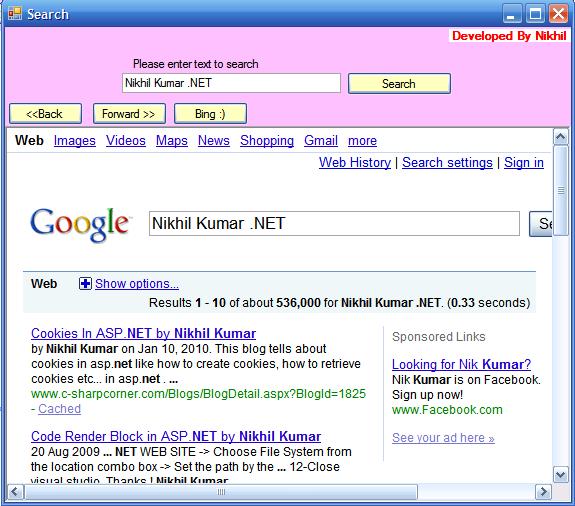Open the Images link
This screenshot has height=506, width=575.
pyautogui.click(x=74, y=140)
